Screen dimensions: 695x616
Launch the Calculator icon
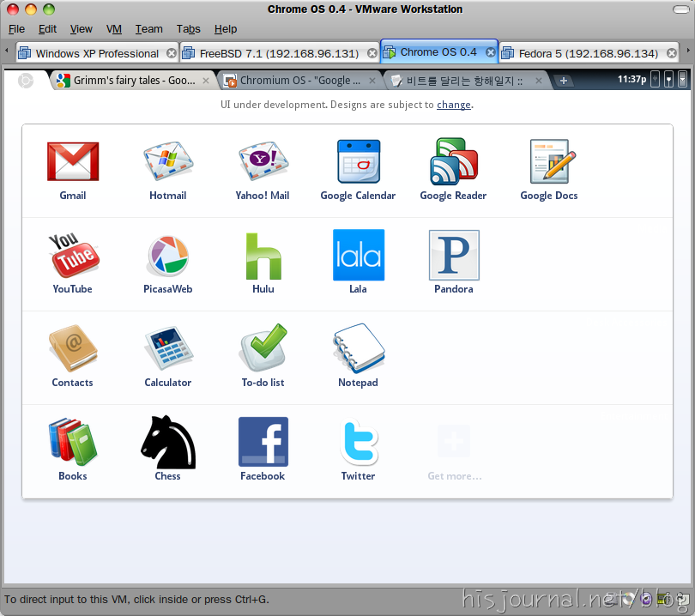168,348
